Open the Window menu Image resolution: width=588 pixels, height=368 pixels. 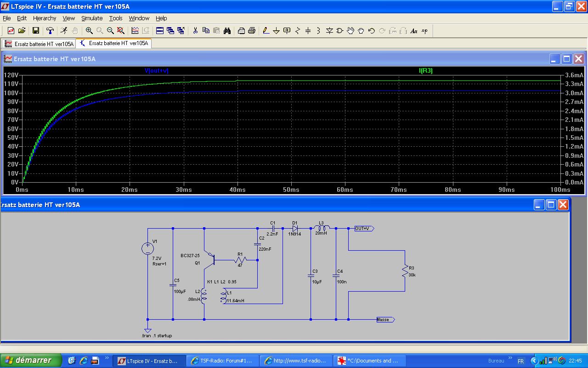tap(139, 18)
